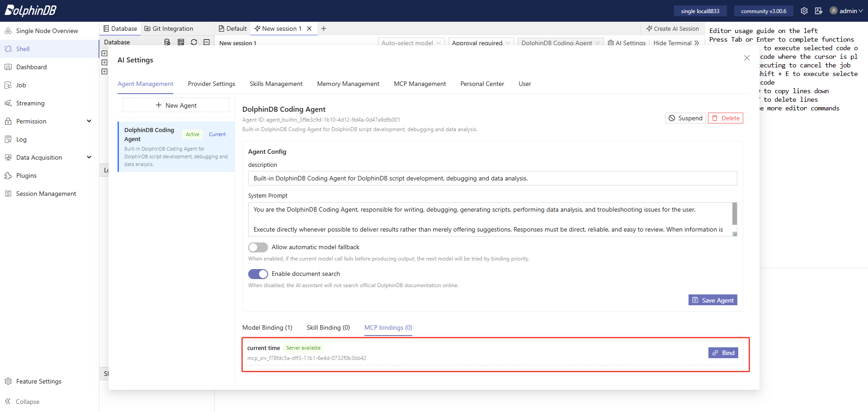
Task: Select MCP bindings (0) tab
Action: coord(388,328)
